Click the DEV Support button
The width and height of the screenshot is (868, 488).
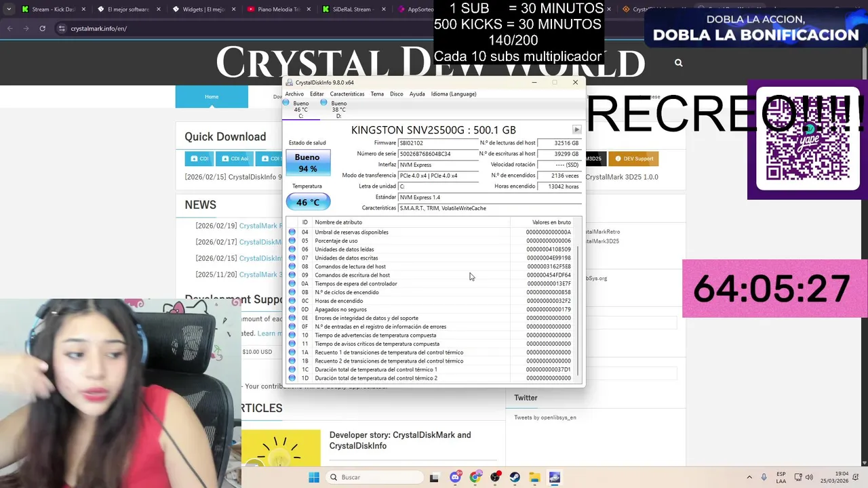point(634,159)
